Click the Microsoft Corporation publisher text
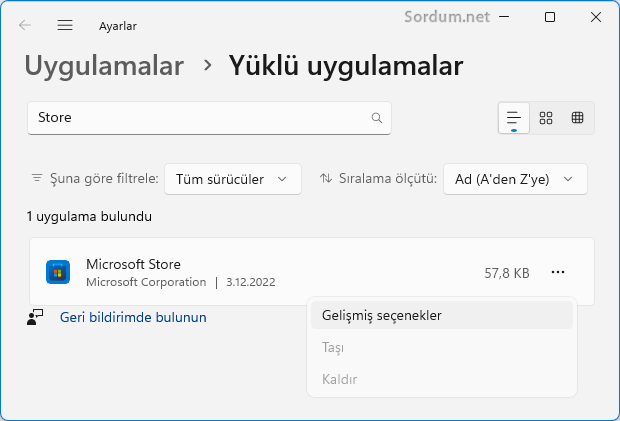This screenshot has width=620, height=421. [x=146, y=282]
